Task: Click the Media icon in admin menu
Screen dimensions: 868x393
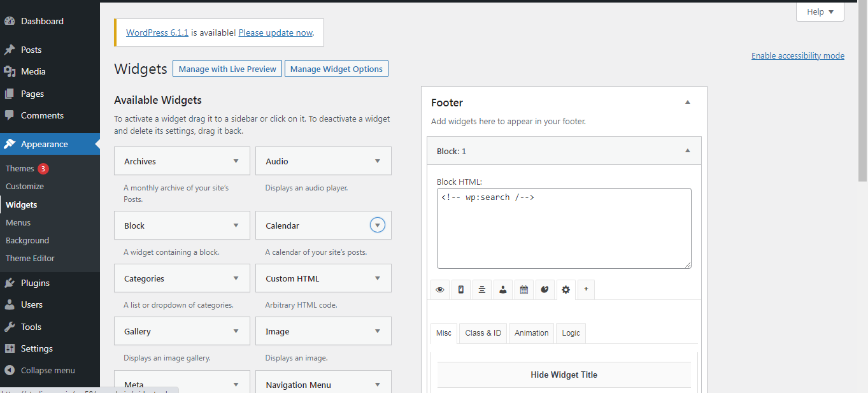Action: point(10,71)
